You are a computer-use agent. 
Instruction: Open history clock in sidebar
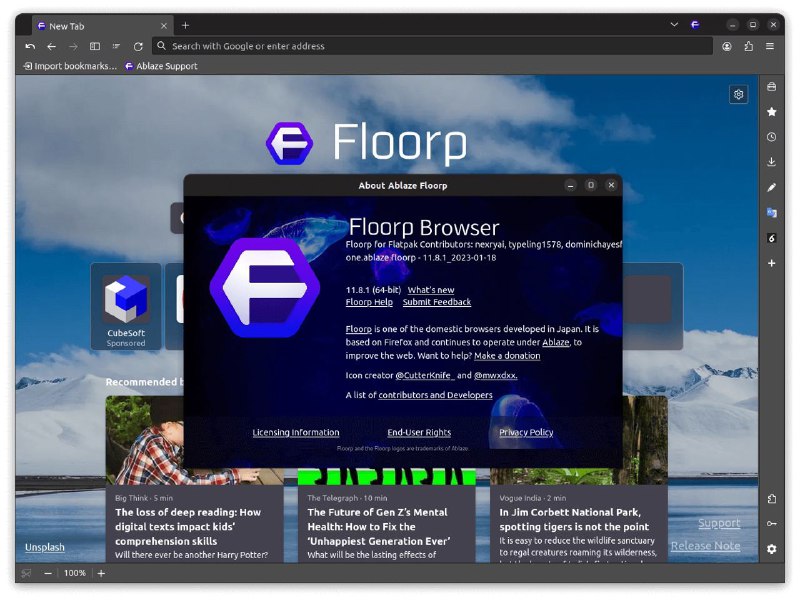[x=771, y=137]
